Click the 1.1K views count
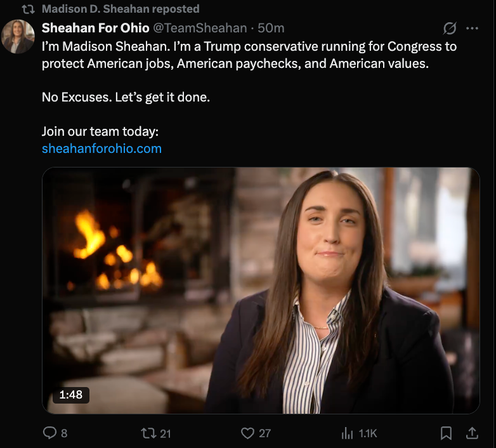496x448 pixels. click(x=368, y=433)
